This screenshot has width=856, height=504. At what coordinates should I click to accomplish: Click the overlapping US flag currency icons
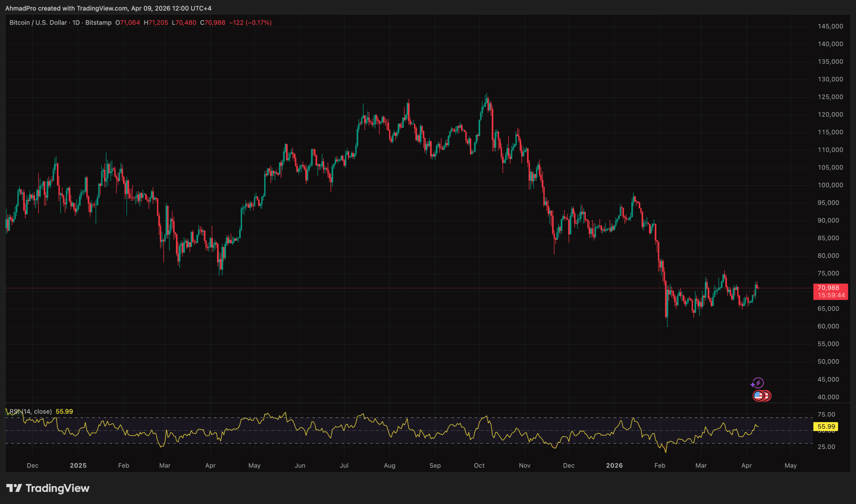click(x=762, y=396)
